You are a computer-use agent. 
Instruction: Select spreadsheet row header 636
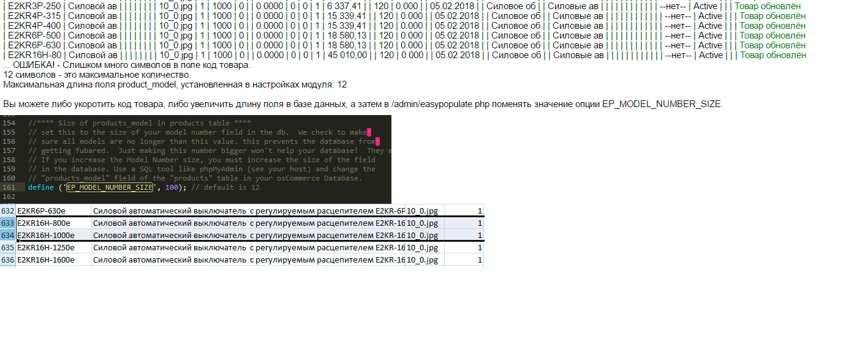point(8,260)
